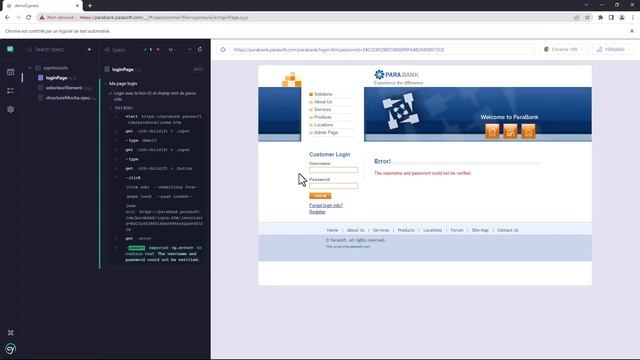Click About Us in ParaBank left menu

click(x=323, y=102)
